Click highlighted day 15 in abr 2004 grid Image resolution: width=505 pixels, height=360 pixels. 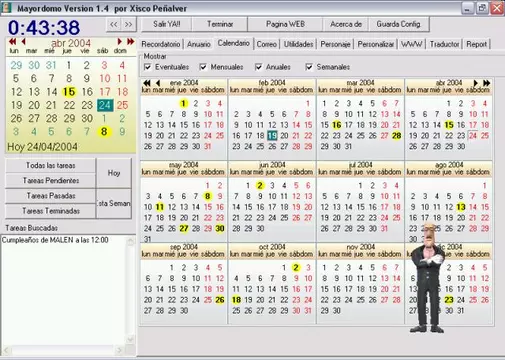pos(449,125)
